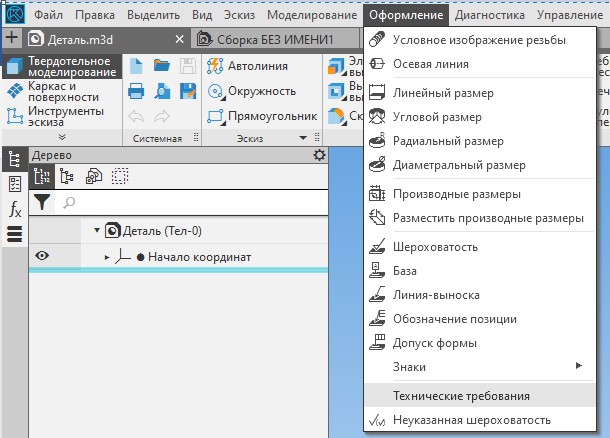This screenshot has width=610, height=438.
Task: Collapse the Деталь (Тел-0) node
Action: 97,230
